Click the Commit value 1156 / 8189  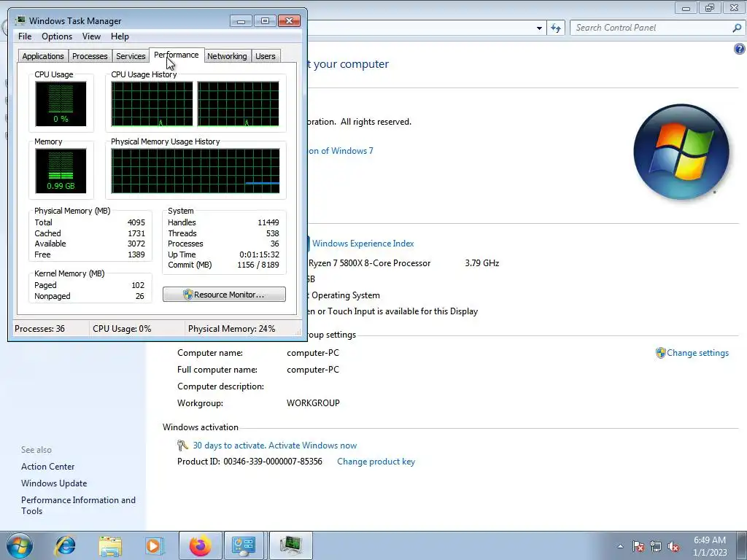coord(258,265)
